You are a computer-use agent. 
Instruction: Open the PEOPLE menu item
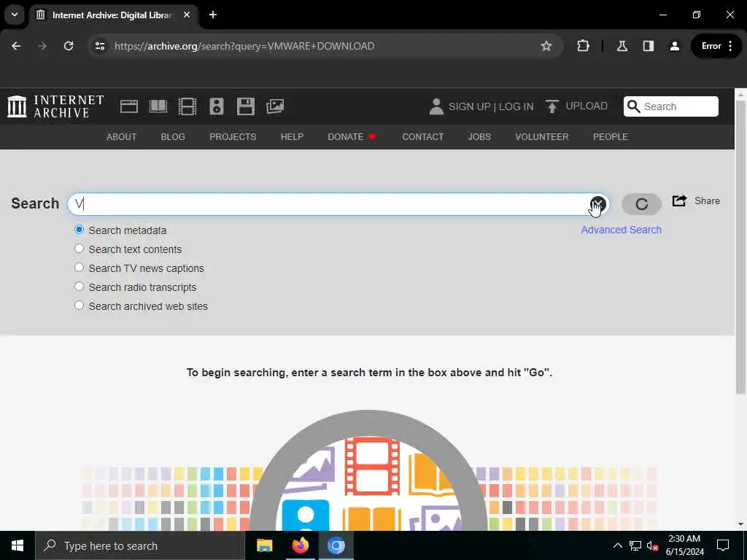[611, 136]
